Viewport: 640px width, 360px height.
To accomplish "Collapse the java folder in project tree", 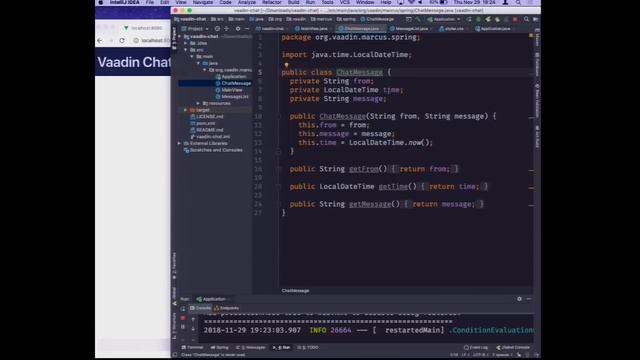I will [198, 63].
